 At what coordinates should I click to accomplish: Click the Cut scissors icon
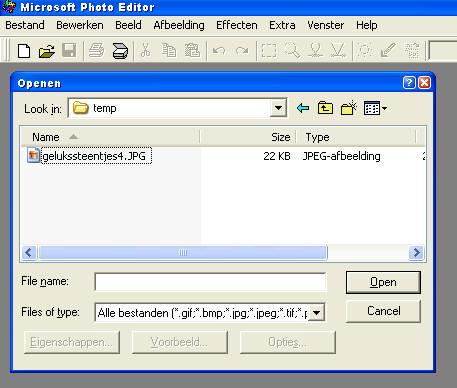coord(145,51)
